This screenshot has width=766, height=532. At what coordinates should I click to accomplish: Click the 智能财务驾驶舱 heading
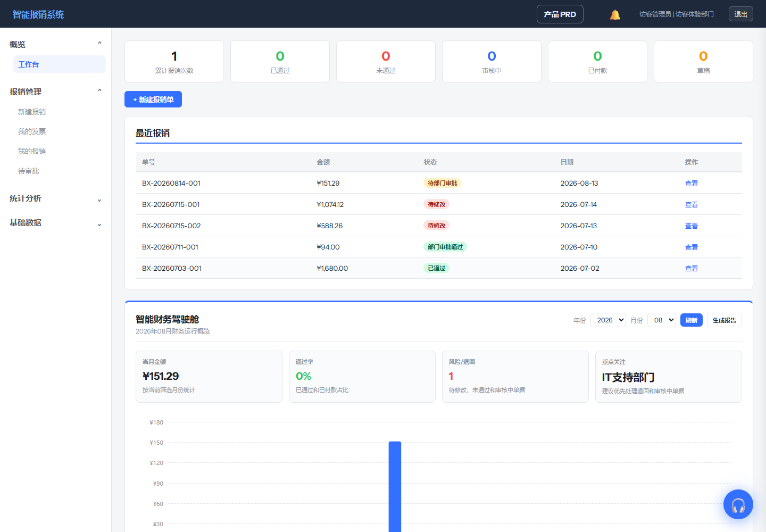pyautogui.click(x=167, y=319)
